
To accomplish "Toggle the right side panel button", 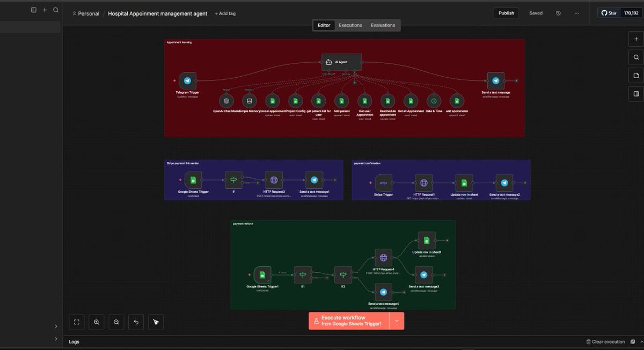I will (636, 94).
